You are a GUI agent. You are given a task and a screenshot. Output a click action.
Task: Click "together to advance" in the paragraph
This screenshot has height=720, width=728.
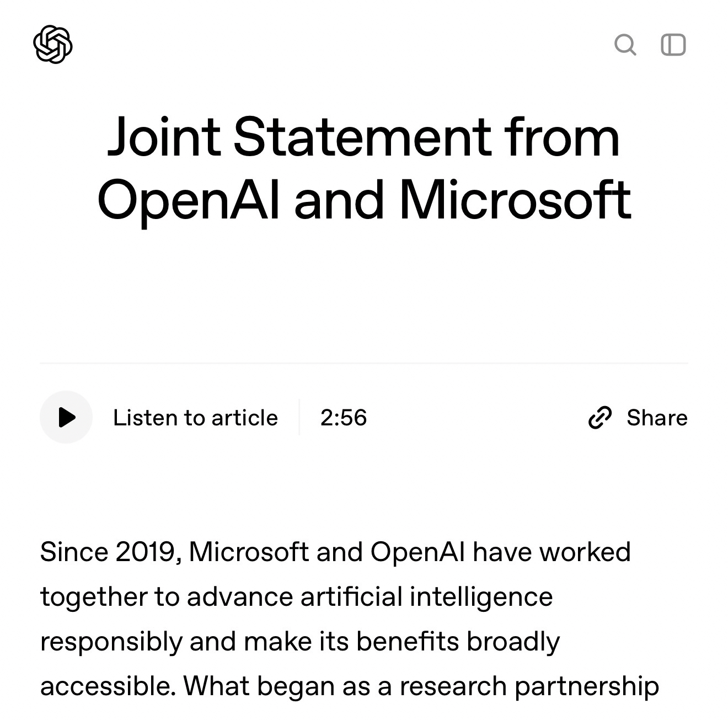(164, 596)
